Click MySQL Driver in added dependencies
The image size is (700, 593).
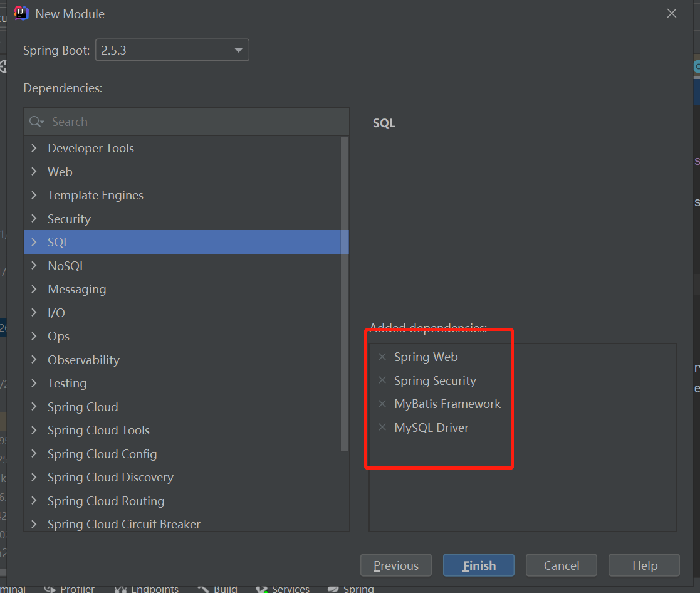click(x=431, y=428)
